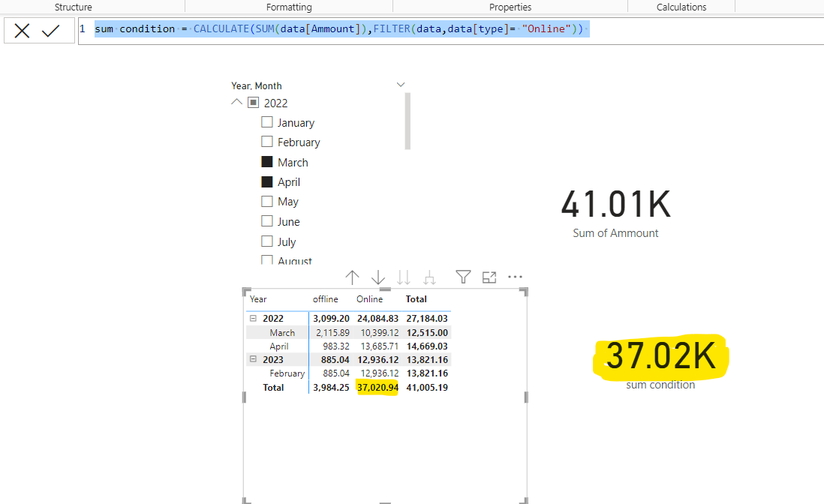Click the Year column header
This screenshot has width=824, height=504.
pos(258,298)
